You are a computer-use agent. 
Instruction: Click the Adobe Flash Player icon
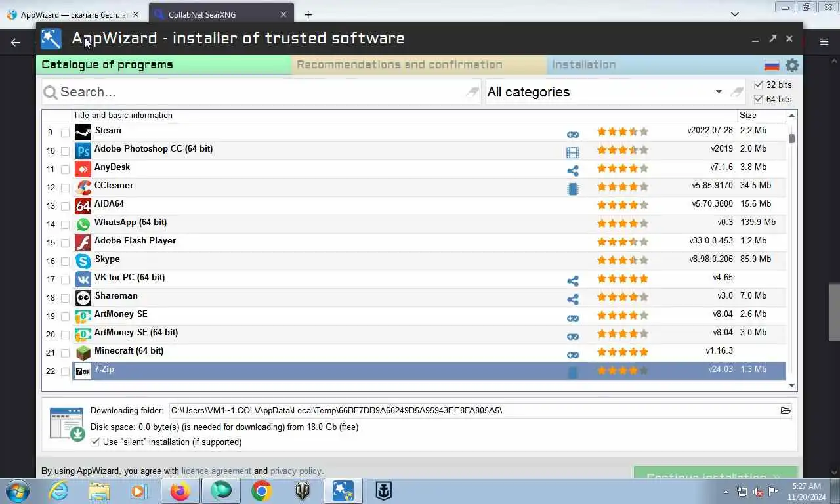[x=83, y=243]
